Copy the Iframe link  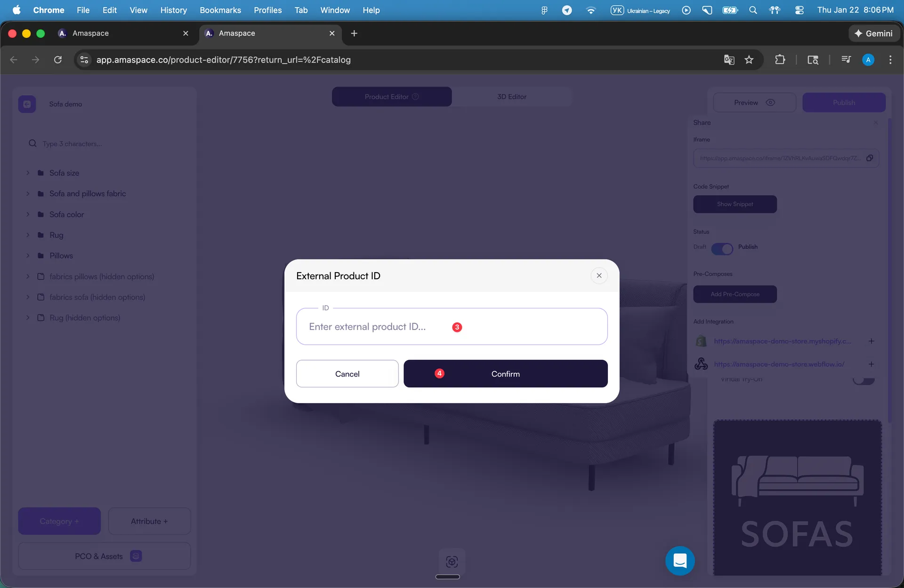pyautogui.click(x=870, y=158)
